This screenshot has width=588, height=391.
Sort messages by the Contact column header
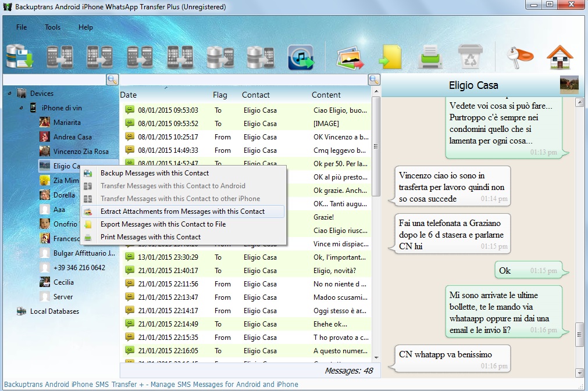[x=256, y=95]
